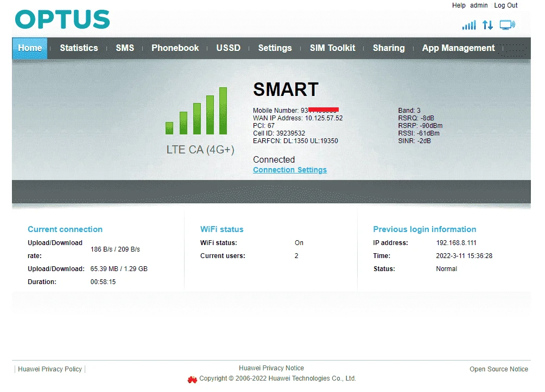Click the WAN IP Address 10.125.57.52
The width and height of the screenshot is (545, 392).
(298, 118)
